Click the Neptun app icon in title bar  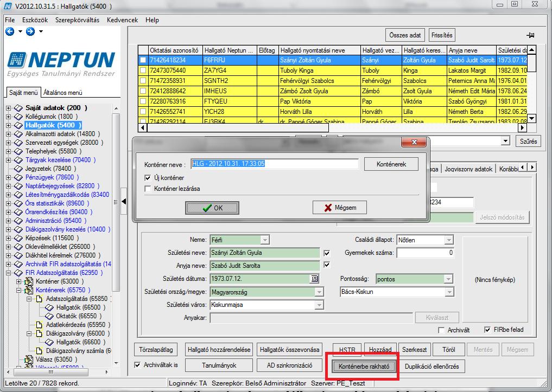point(8,5)
